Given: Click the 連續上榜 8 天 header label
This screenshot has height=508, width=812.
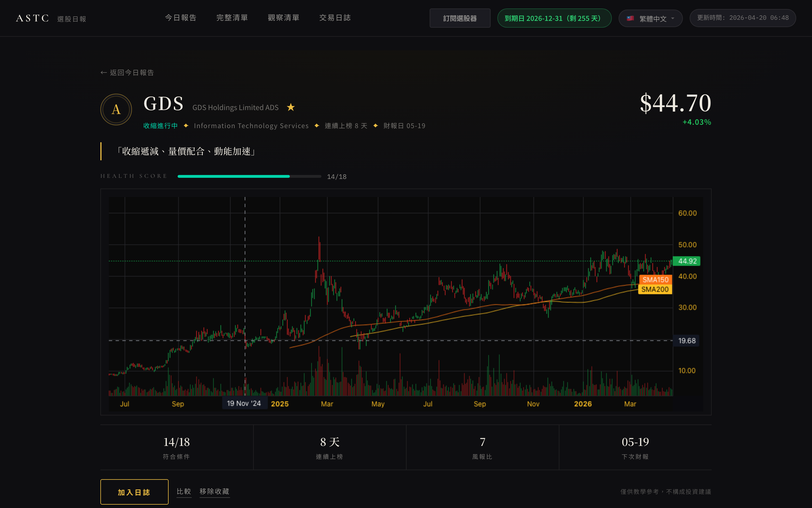Looking at the screenshot, I should pos(346,126).
